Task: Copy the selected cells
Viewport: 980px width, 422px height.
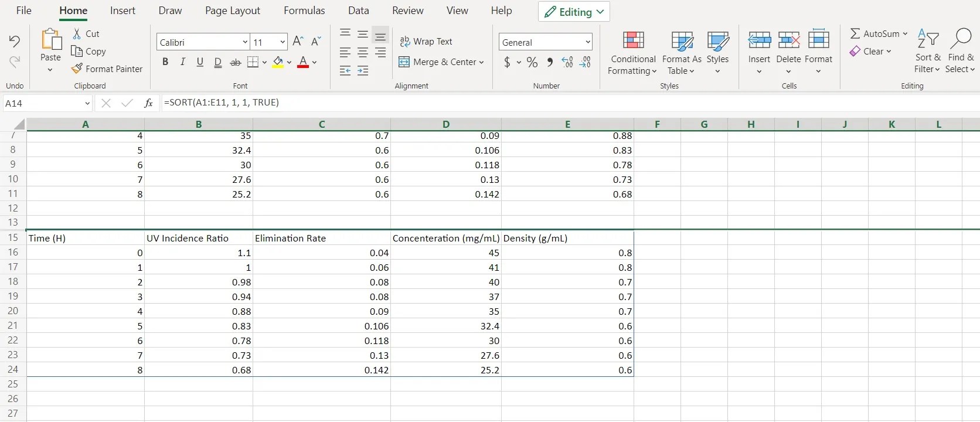Action: point(89,51)
